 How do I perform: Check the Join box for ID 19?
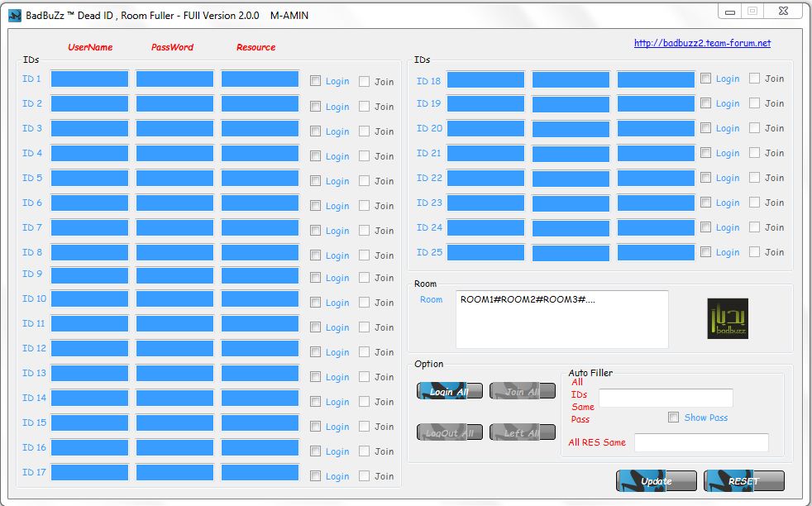[754, 103]
